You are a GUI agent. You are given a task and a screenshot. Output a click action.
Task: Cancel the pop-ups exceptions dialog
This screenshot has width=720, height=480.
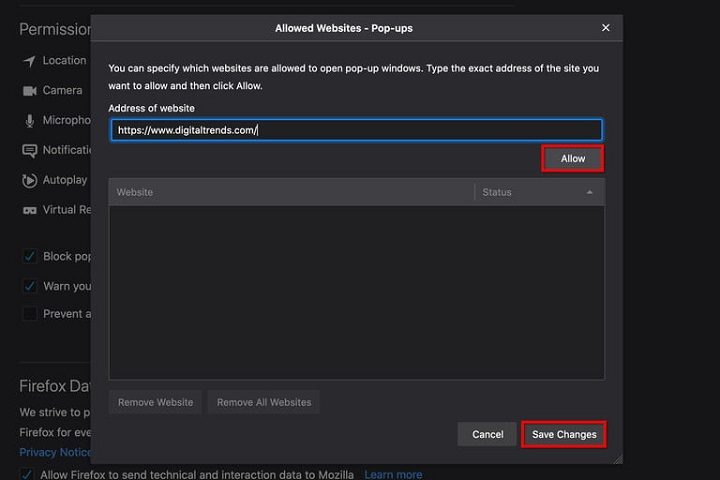click(487, 434)
